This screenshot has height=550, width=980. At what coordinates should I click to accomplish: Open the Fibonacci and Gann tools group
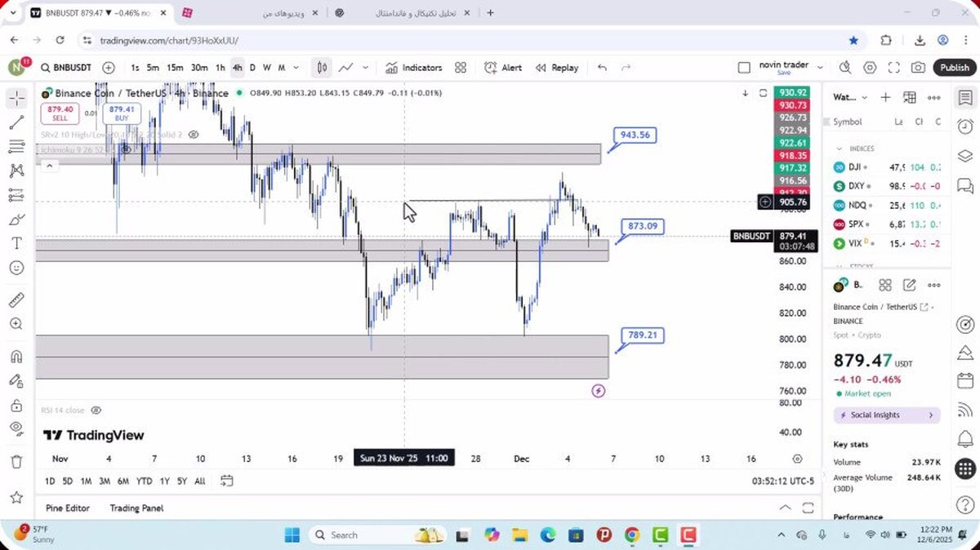pos(16,147)
